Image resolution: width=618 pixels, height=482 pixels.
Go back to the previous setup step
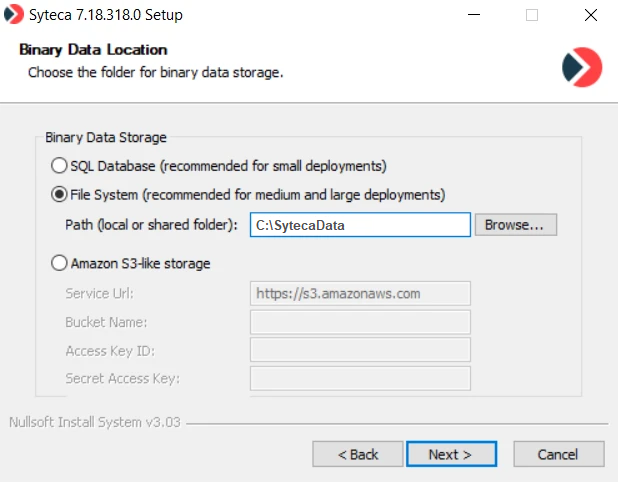(x=358, y=454)
